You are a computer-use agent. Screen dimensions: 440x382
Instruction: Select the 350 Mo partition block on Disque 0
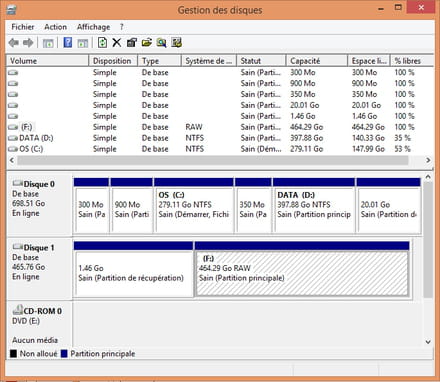[x=253, y=206]
